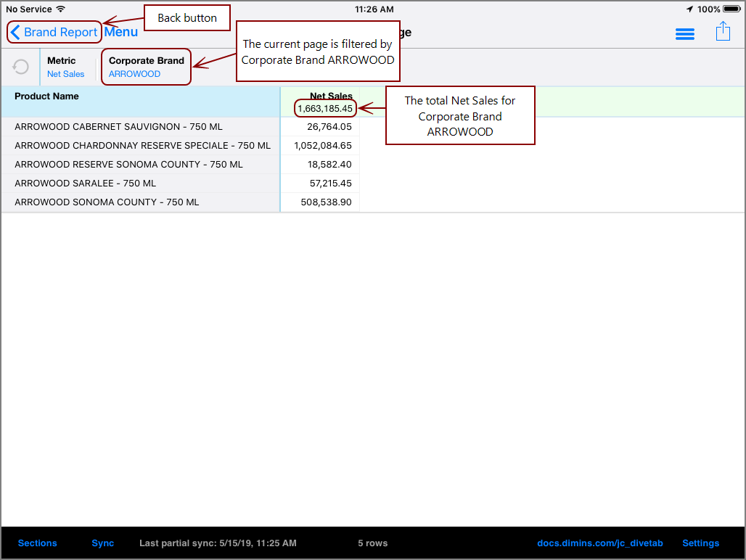This screenshot has height=560, width=746.
Task: Tap the circular refresh icon
Action: coord(20,67)
